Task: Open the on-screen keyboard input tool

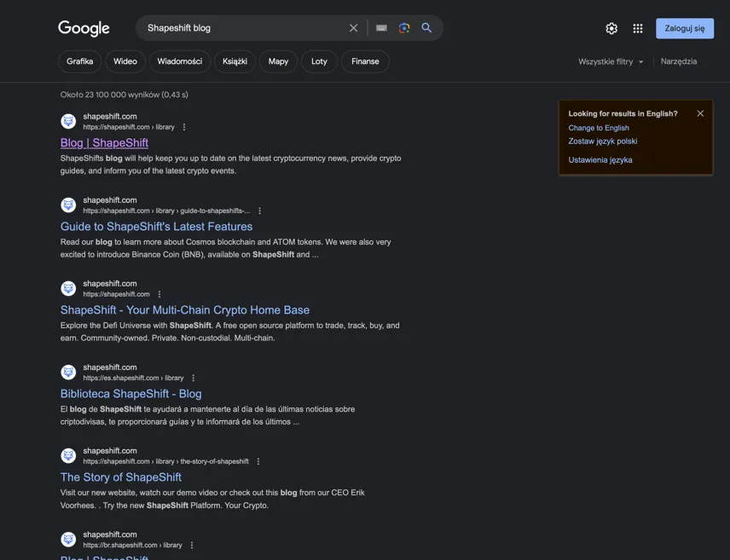Action: pyautogui.click(x=381, y=28)
